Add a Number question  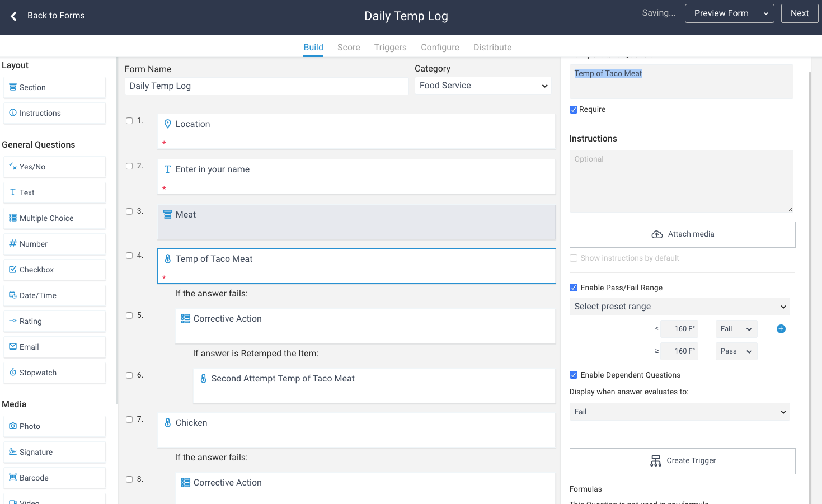coord(54,244)
